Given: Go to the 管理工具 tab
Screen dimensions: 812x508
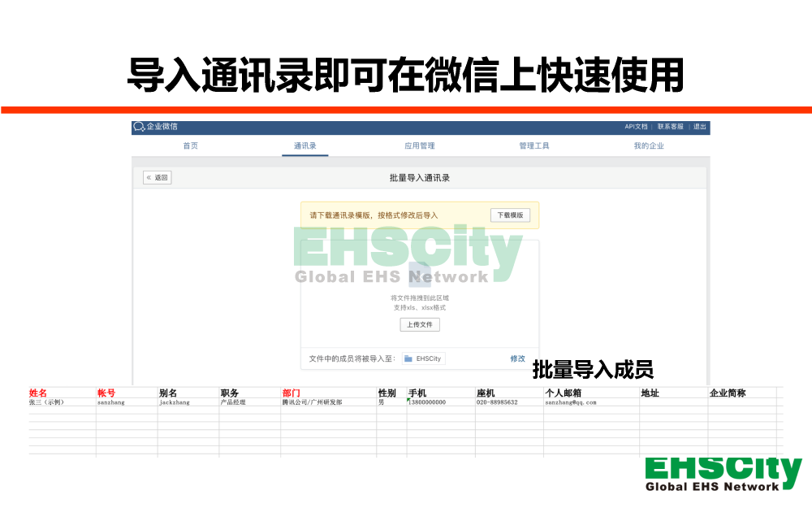Looking at the screenshot, I should coord(534,145).
